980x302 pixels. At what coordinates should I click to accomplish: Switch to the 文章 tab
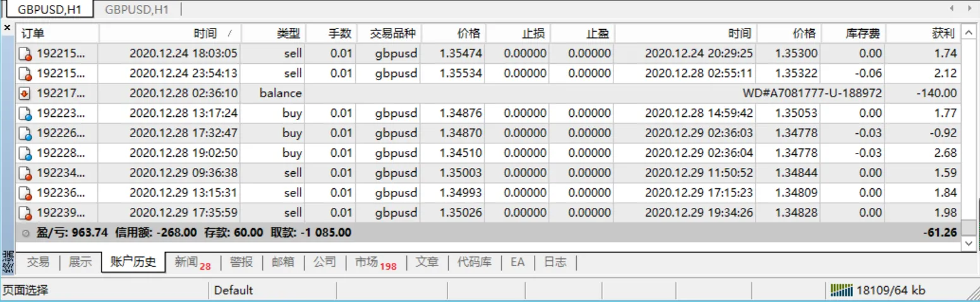426,262
